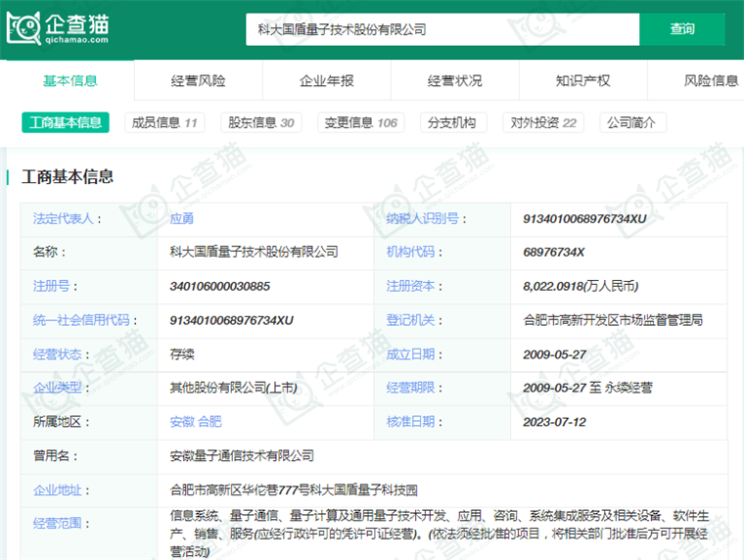The width and height of the screenshot is (744, 560).
Task: Open legal representative 应勇 link
Action: [x=182, y=218]
